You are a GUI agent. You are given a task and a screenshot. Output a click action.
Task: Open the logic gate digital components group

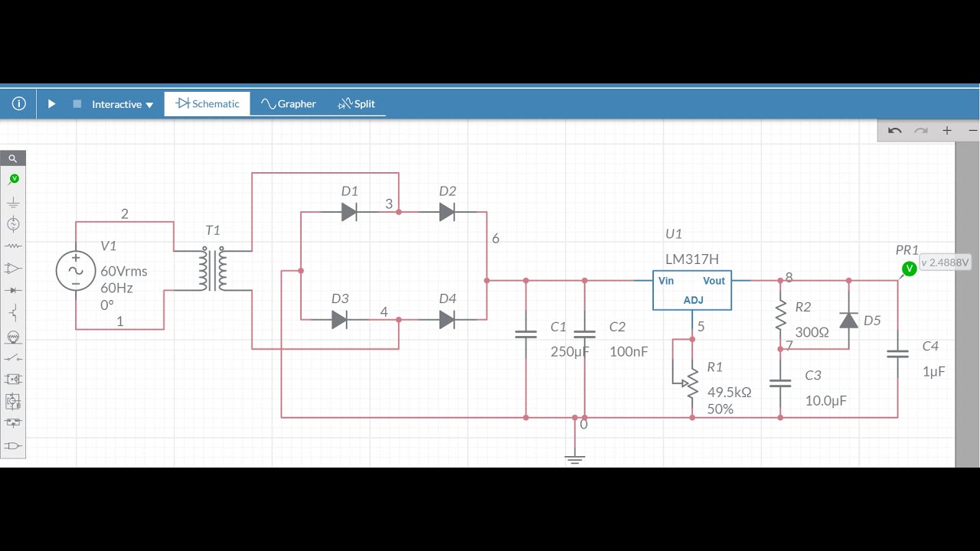[13, 445]
